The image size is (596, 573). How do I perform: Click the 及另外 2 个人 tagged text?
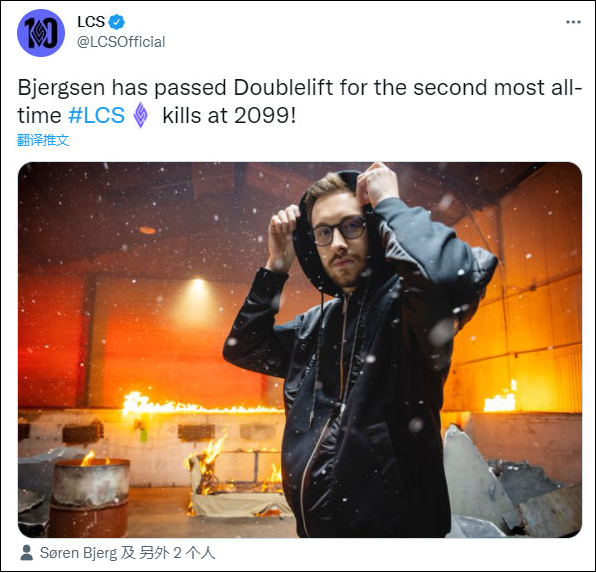[x=168, y=553]
